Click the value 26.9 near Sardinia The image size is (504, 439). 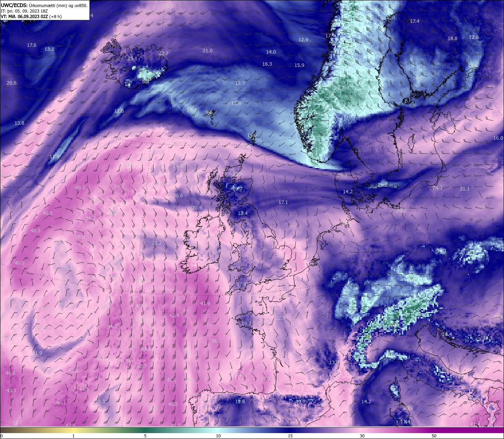pyautogui.click(x=408, y=408)
